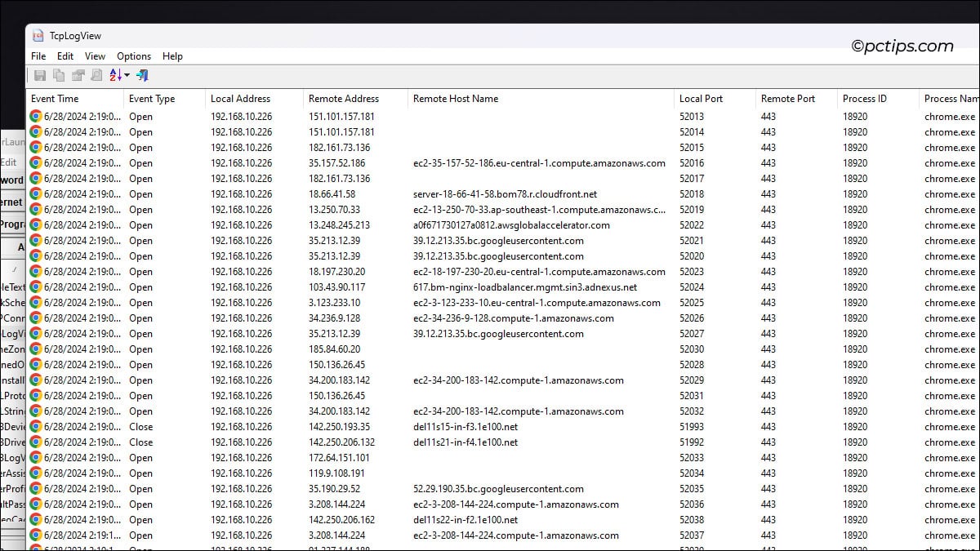Open the Edit menu
Screen dimensions: 980x551
(x=65, y=56)
